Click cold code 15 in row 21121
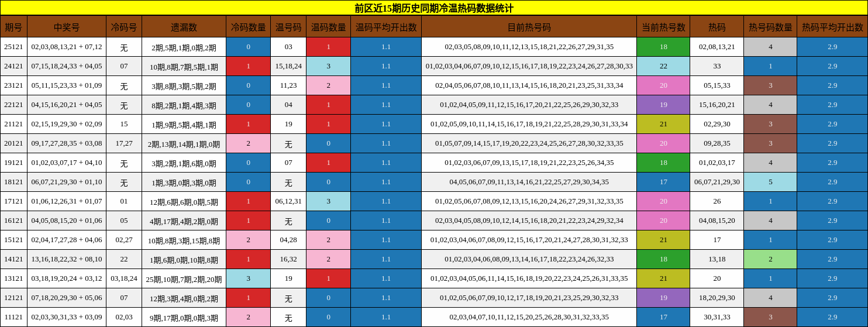 pyautogui.click(x=124, y=124)
